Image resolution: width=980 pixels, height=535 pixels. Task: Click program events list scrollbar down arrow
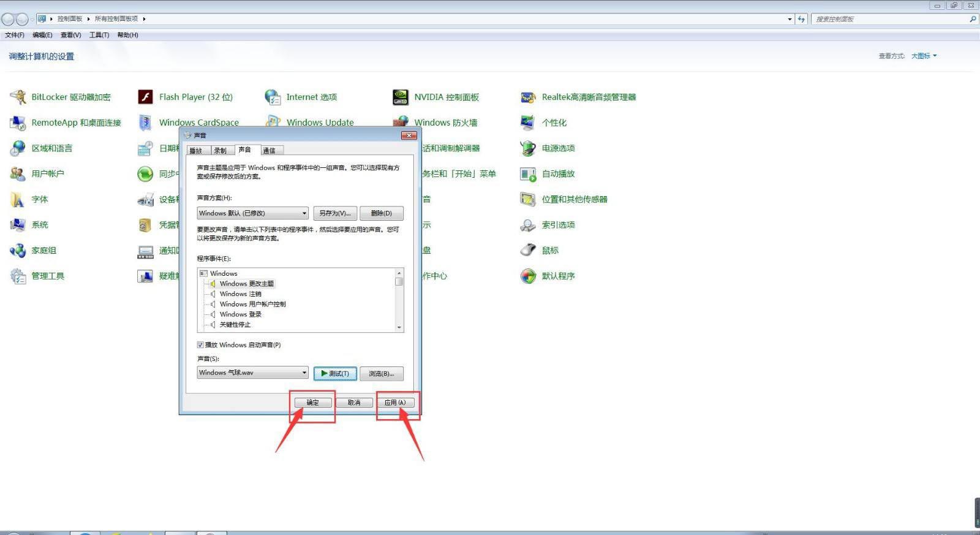click(x=399, y=328)
